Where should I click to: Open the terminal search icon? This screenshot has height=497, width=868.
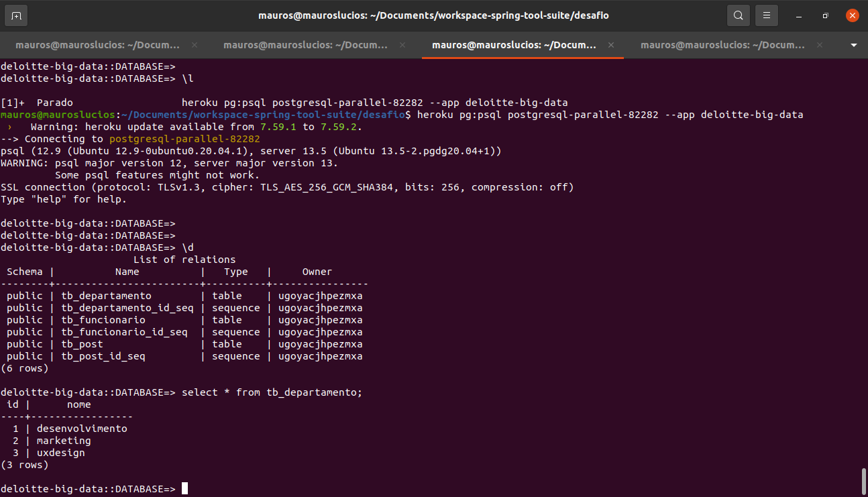click(x=738, y=15)
